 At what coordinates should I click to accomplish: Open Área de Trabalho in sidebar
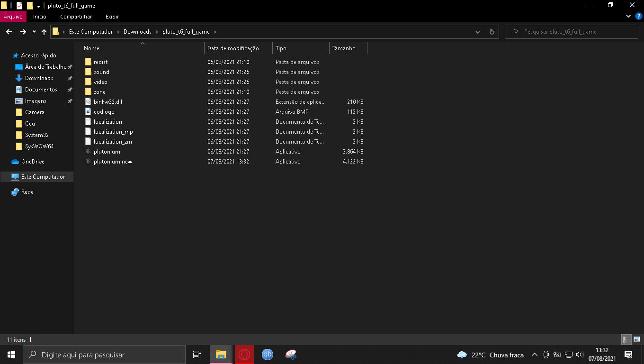(x=45, y=67)
